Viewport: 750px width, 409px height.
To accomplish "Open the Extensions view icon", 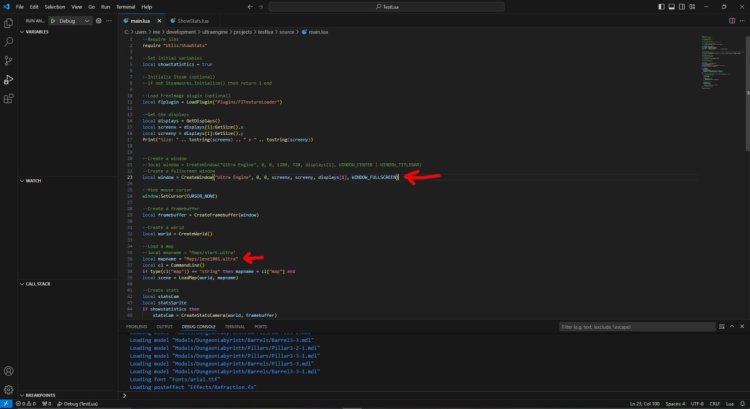I will coord(8,98).
